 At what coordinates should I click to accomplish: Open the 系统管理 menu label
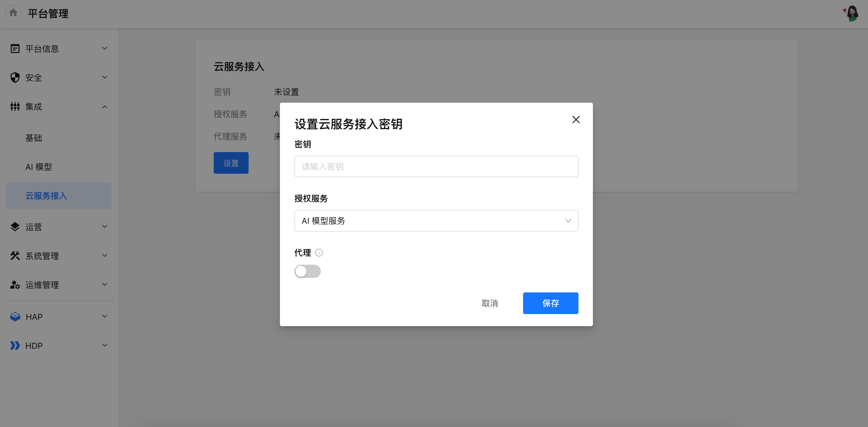[x=42, y=256]
